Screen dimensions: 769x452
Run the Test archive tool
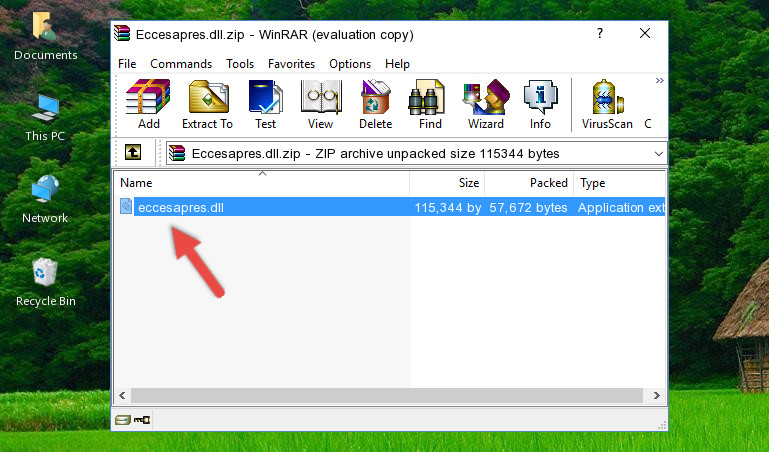coord(265,104)
